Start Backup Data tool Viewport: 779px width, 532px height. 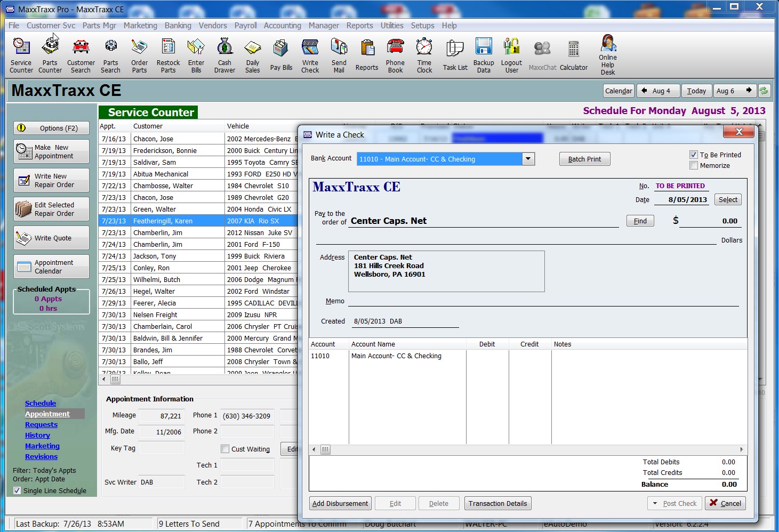(484, 55)
